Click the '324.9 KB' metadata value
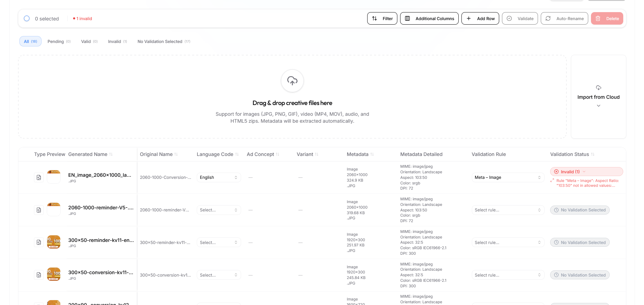The height and width of the screenshot is (305, 644). 355,180
